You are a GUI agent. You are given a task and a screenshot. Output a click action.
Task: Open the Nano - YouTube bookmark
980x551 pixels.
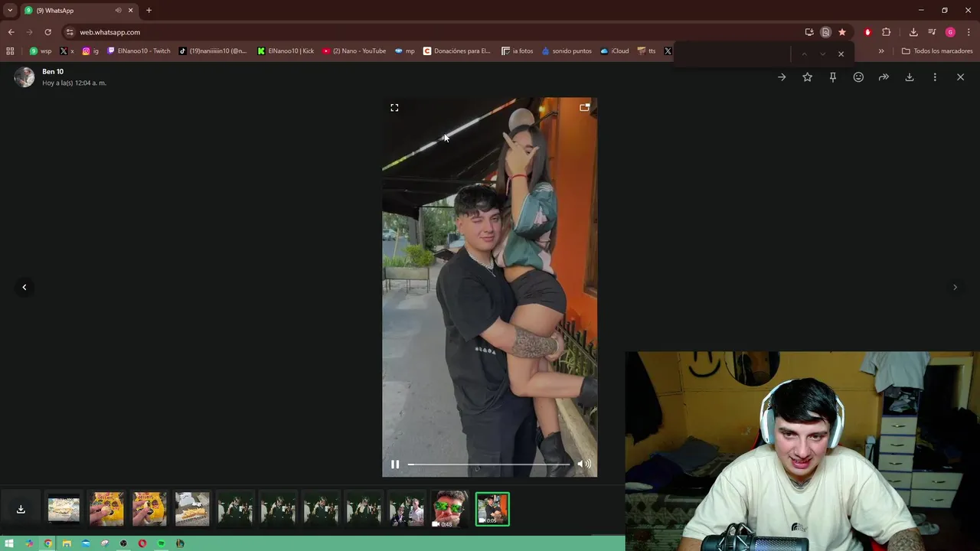coord(354,51)
